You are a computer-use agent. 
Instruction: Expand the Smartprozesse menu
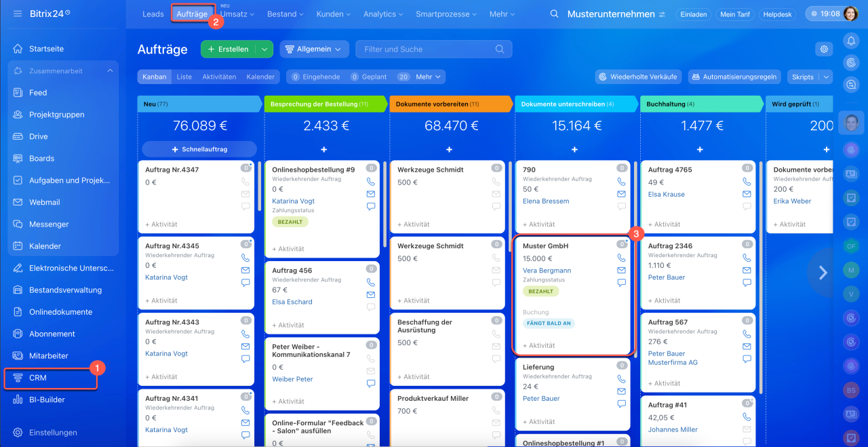[x=446, y=14]
